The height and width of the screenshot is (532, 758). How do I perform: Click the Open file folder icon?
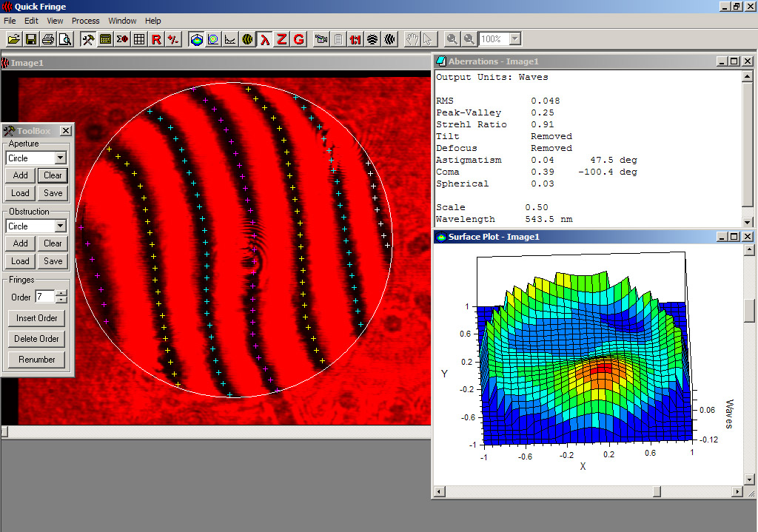pyautogui.click(x=14, y=39)
